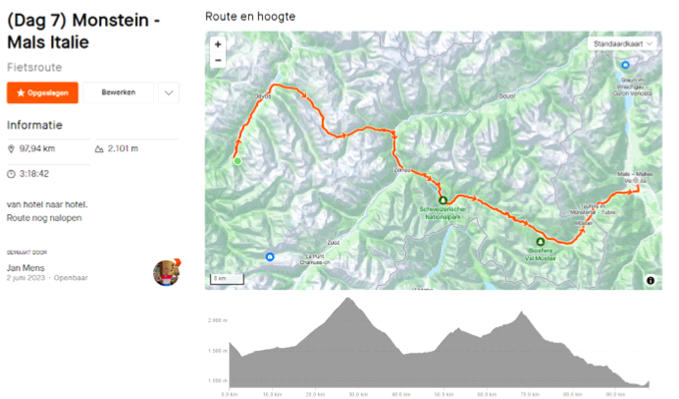Select the Schweizerischer Nationalpark map marker
The image size is (679, 399).
tap(443, 200)
